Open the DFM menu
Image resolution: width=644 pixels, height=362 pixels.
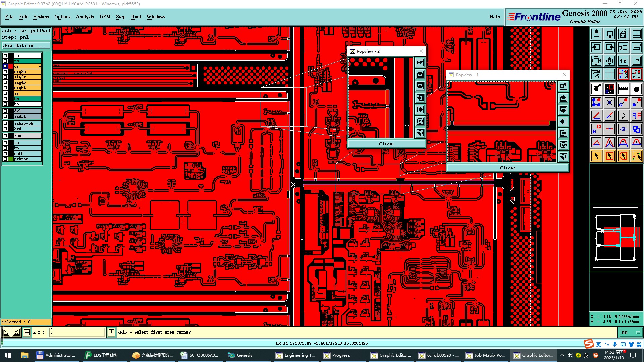[x=105, y=17]
